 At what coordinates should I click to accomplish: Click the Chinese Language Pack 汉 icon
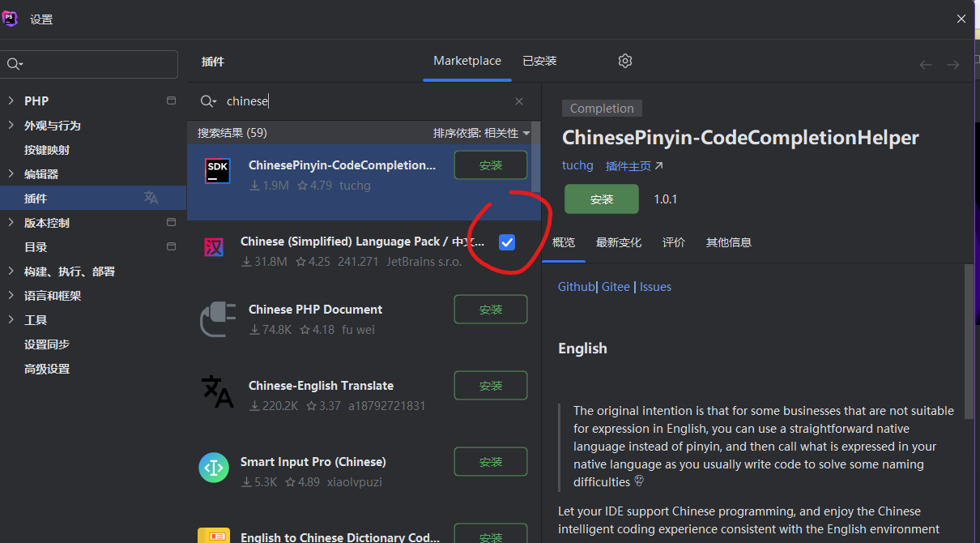point(214,246)
